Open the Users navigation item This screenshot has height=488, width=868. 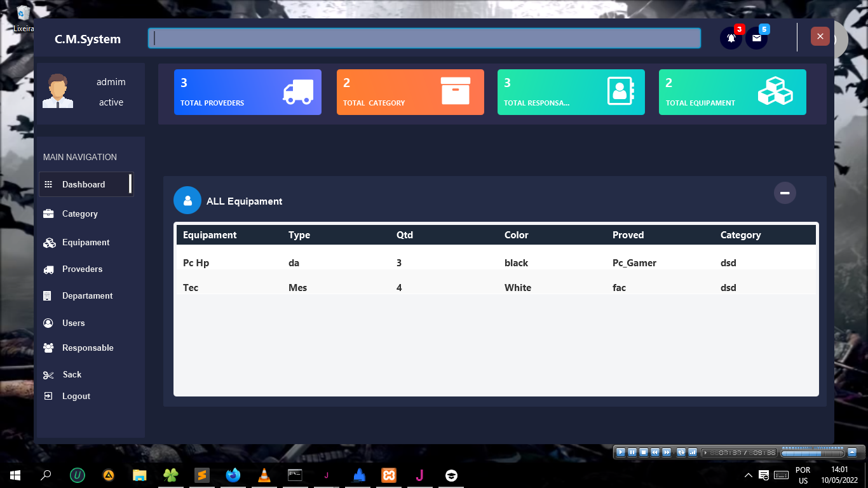[x=73, y=323]
